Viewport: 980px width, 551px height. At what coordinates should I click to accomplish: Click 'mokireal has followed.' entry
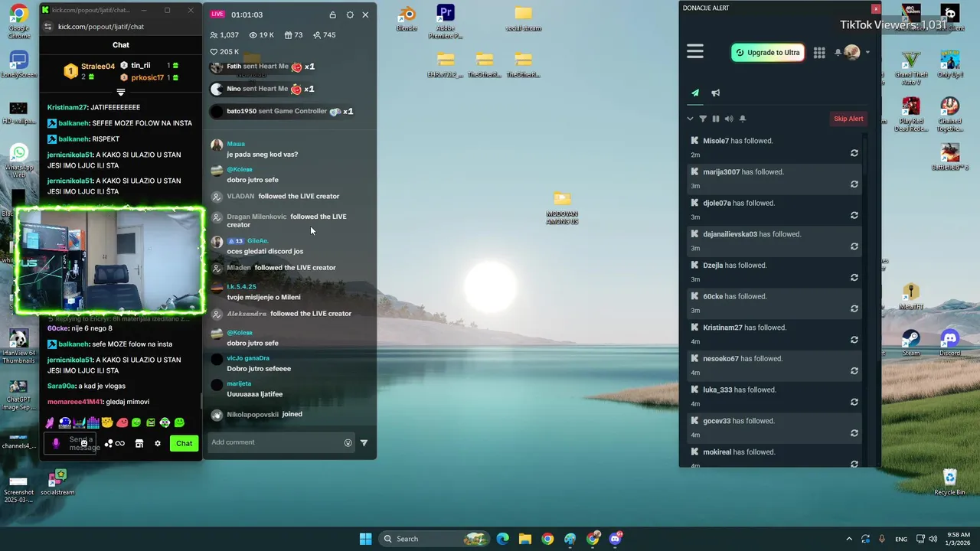[x=739, y=452]
